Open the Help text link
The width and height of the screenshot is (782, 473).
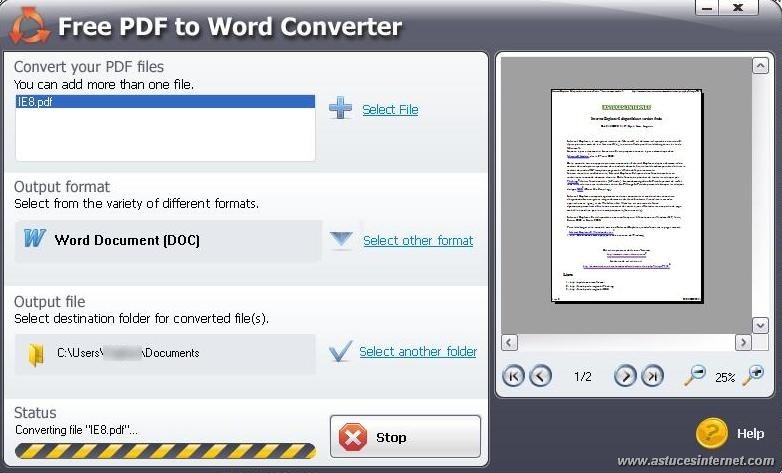coord(750,433)
